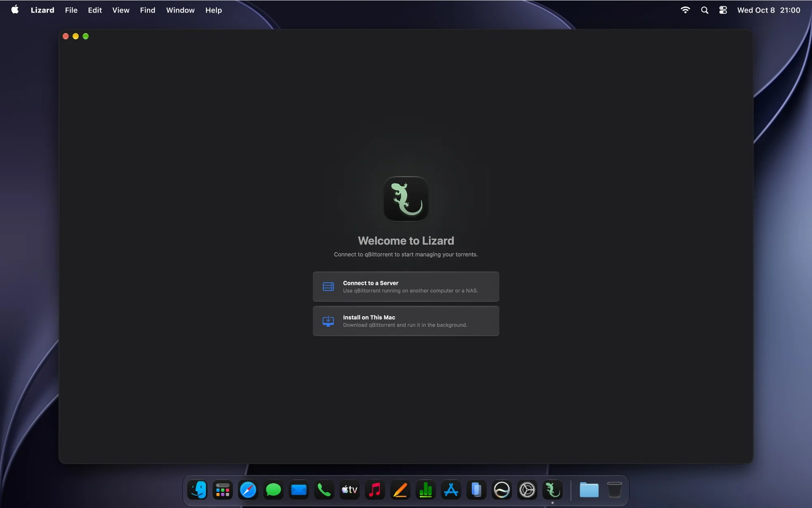Image resolution: width=812 pixels, height=508 pixels.
Task: Click the Lizard icon in the Dock
Action: (553, 490)
